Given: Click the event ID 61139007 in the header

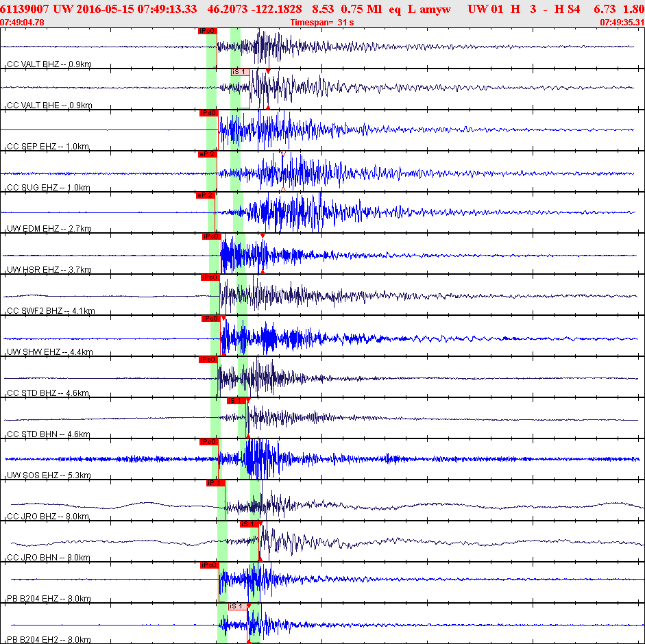Looking at the screenshot, I should (24, 9).
